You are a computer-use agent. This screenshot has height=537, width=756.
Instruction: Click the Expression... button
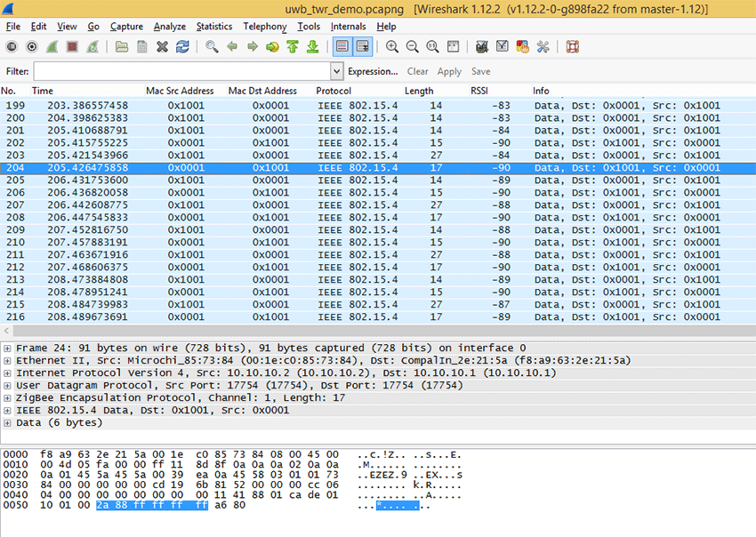(373, 71)
